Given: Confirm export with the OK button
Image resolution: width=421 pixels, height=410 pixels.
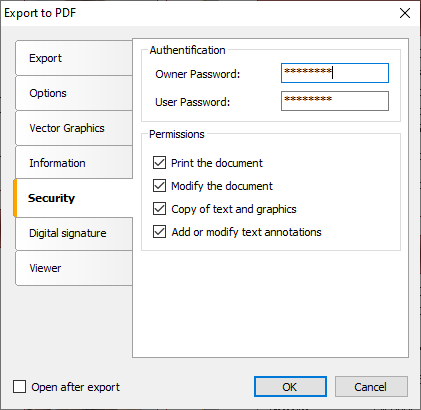Looking at the screenshot, I should click(x=290, y=387).
